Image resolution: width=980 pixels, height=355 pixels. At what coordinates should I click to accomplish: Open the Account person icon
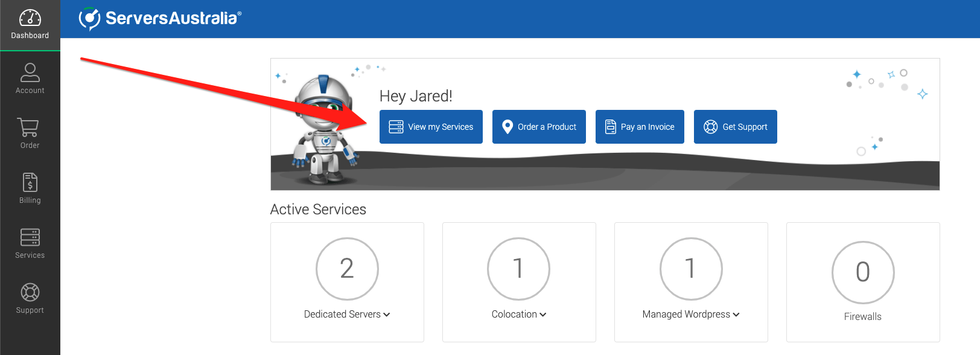tap(30, 72)
